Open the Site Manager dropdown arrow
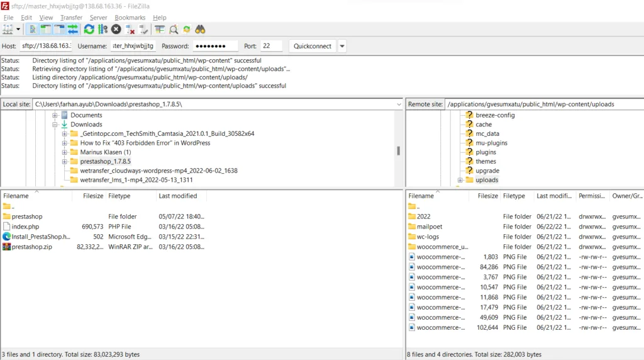 click(x=18, y=29)
